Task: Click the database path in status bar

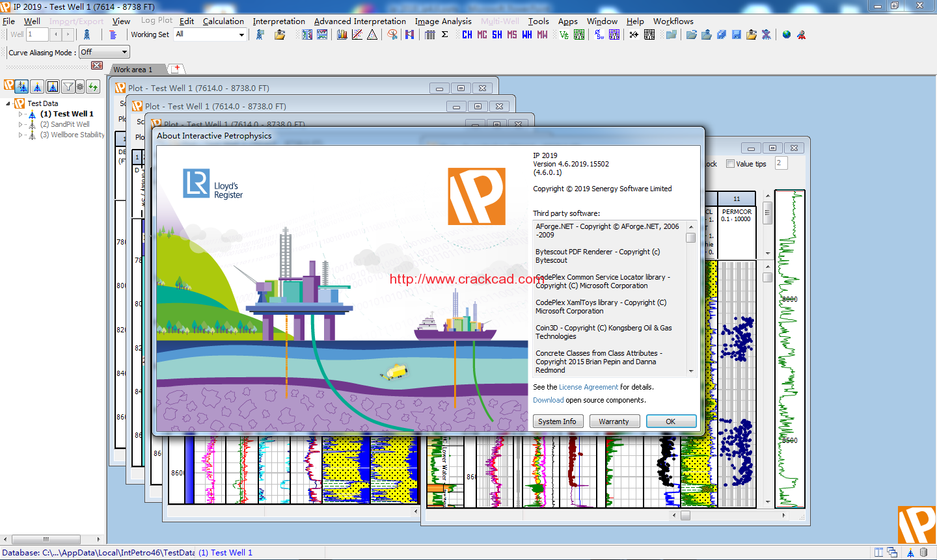Action: point(98,553)
